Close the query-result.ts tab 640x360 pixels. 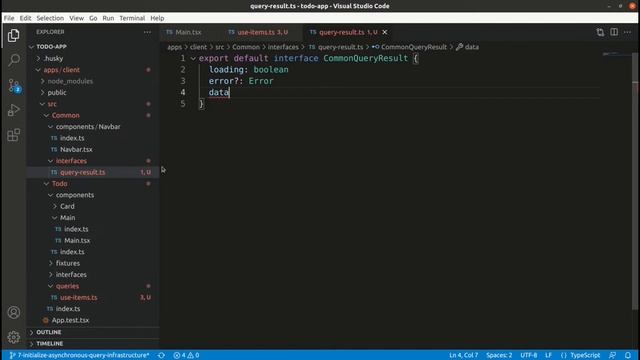(x=384, y=32)
